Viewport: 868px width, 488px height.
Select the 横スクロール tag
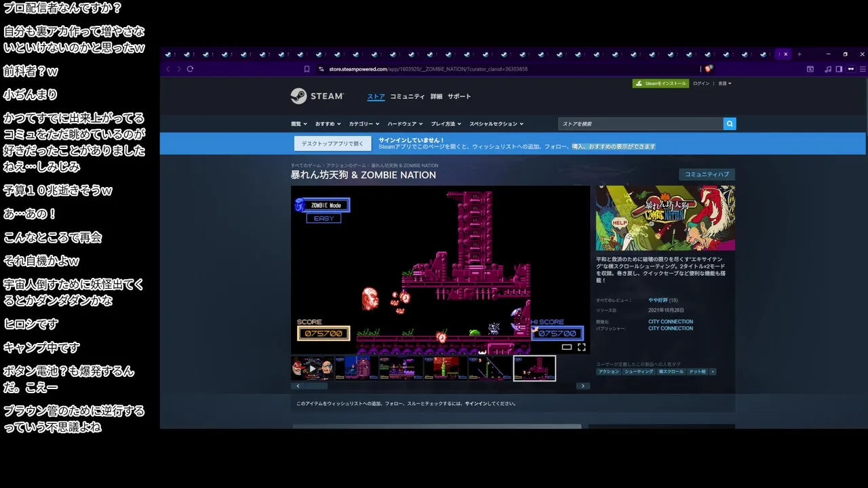click(671, 371)
